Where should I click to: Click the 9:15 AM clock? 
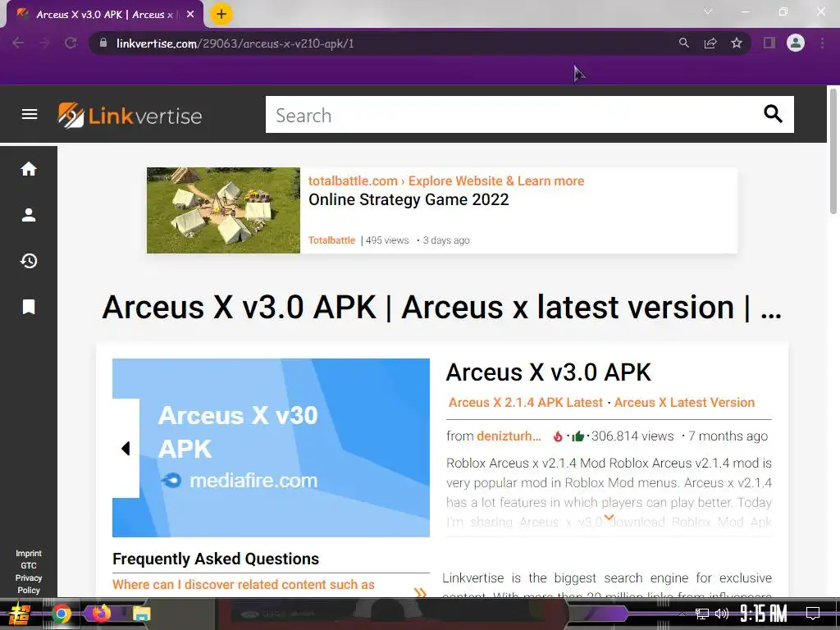coord(764,614)
